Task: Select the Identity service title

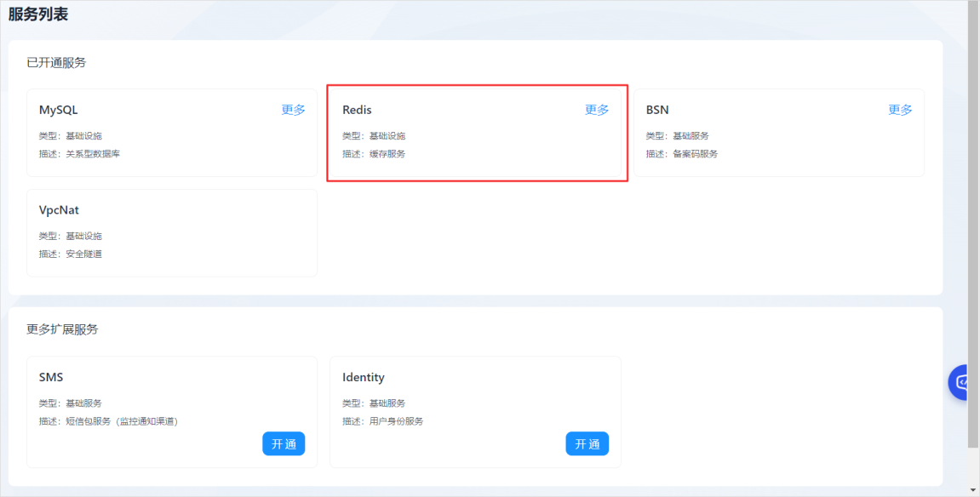Action: coord(364,378)
